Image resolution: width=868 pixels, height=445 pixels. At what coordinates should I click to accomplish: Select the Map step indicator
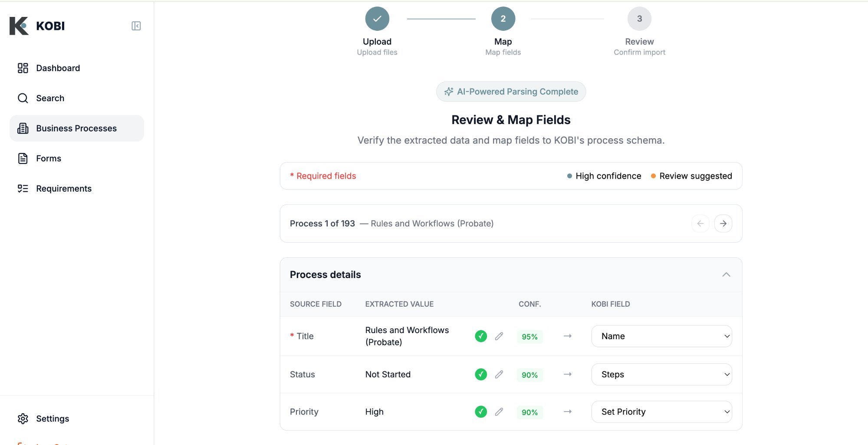click(503, 19)
